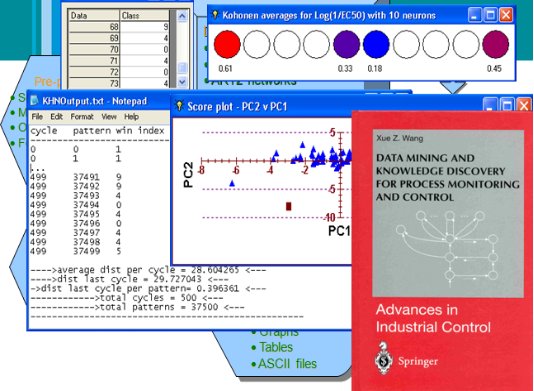
Task: Open the Format menu in Notepad
Action: point(82,117)
